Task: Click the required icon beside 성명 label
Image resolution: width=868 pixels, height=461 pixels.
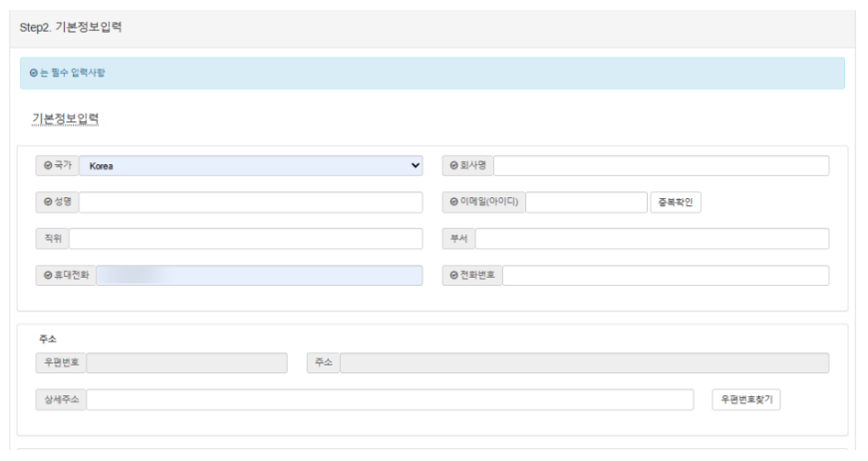Action: (x=46, y=202)
